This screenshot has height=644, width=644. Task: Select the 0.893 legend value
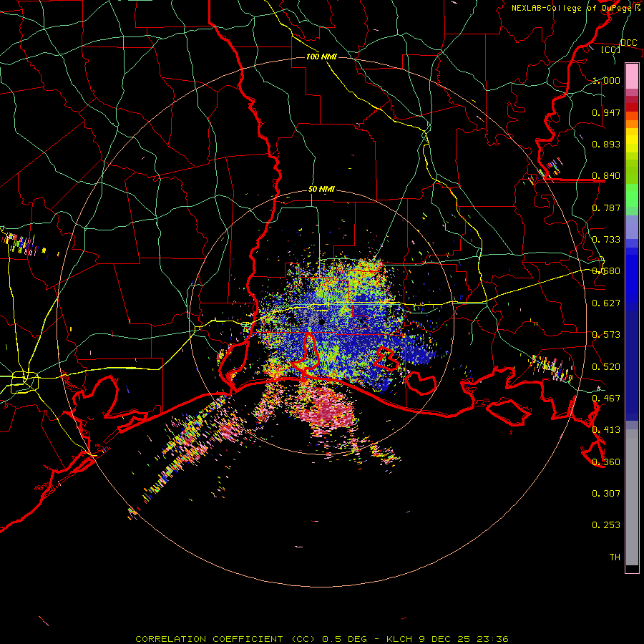(x=606, y=144)
